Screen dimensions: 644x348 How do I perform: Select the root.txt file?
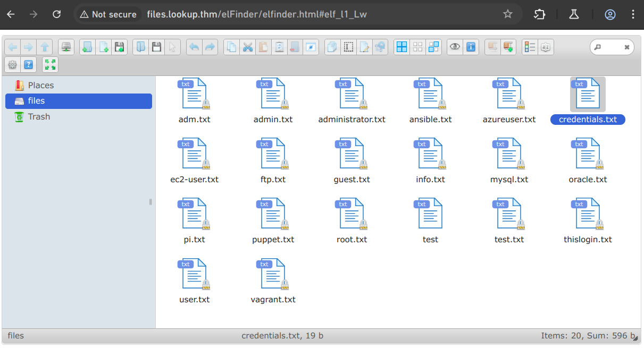click(352, 221)
